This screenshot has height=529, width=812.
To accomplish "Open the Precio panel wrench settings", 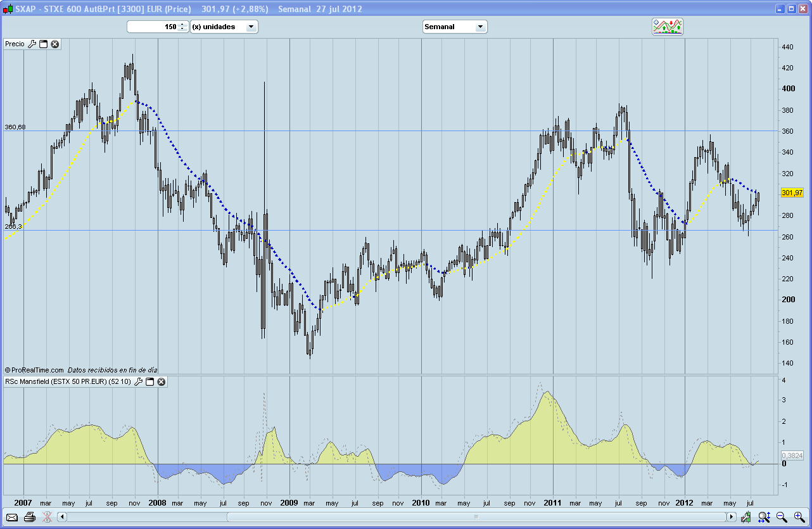I will point(32,44).
